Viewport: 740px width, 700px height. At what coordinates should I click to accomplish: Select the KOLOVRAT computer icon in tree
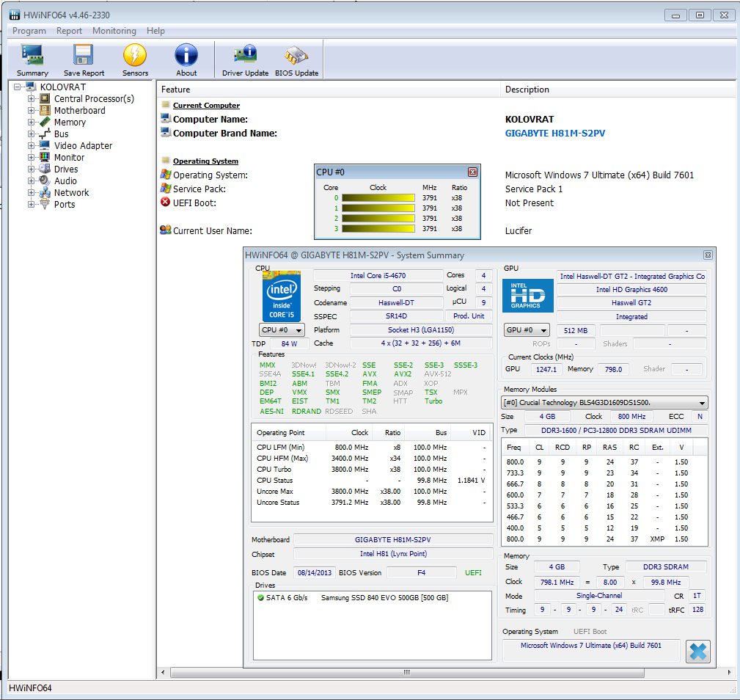coord(31,87)
